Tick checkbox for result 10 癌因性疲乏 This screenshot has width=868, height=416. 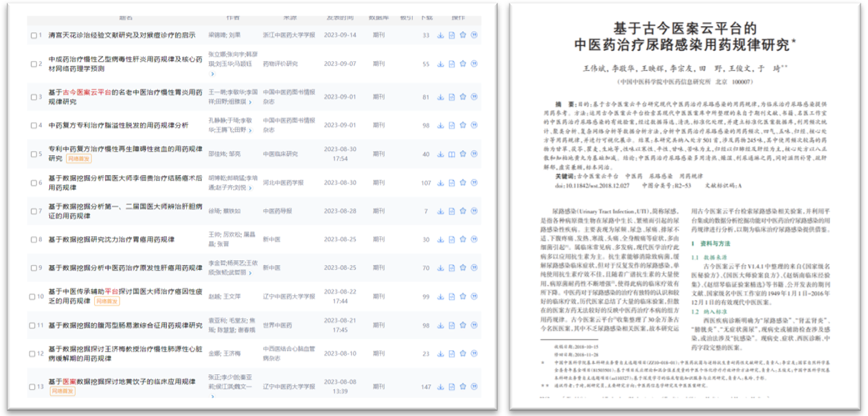click(33, 297)
